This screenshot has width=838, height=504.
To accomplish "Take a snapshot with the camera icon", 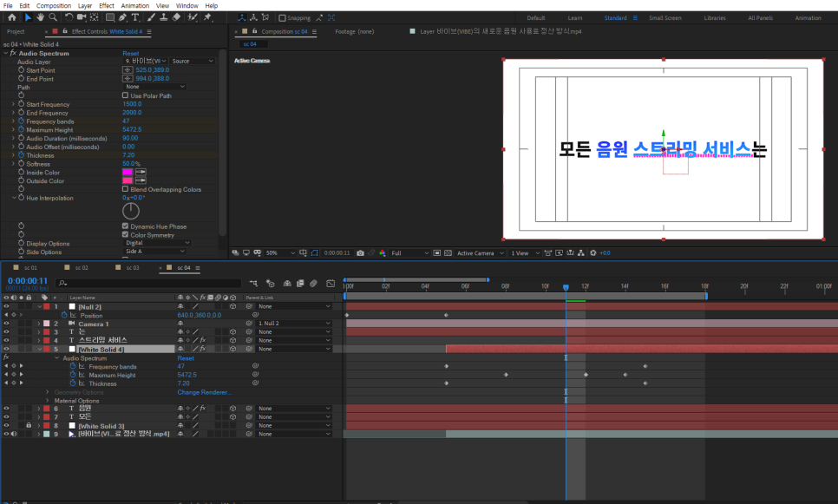I will tap(360, 252).
